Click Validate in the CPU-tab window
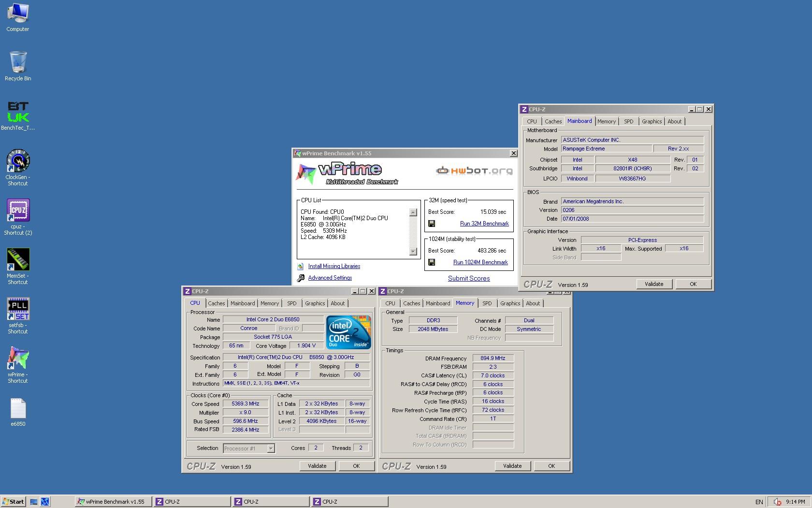This screenshot has width=812, height=508. click(317, 466)
